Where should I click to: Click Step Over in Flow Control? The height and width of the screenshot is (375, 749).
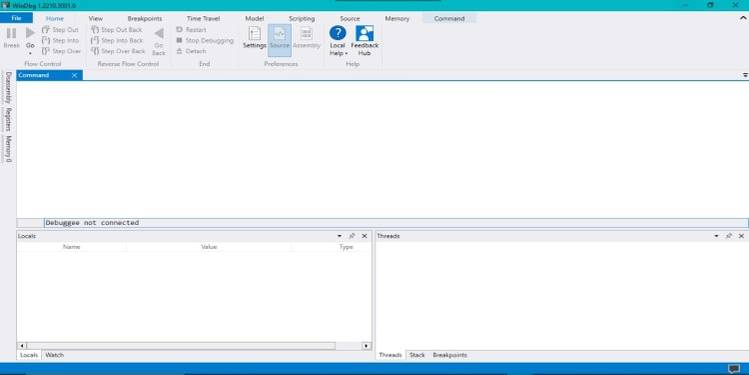pyautogui.click(x=61, y=51)
